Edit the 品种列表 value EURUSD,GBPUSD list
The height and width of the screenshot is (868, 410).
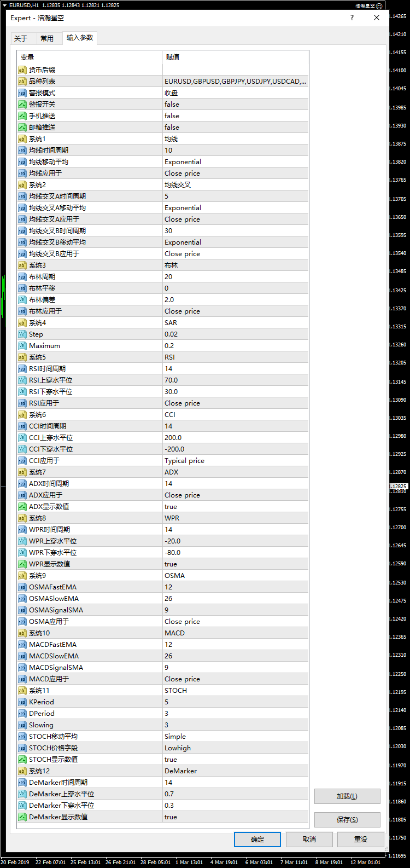[236, 82]
